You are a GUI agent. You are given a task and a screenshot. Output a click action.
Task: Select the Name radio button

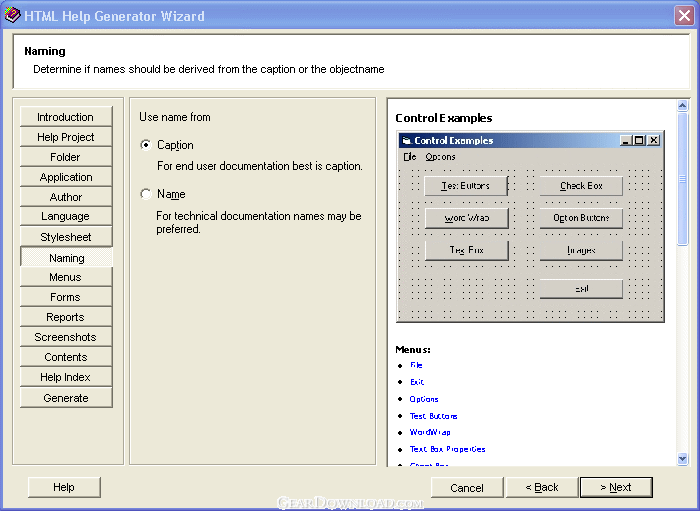tap(146, 194)
